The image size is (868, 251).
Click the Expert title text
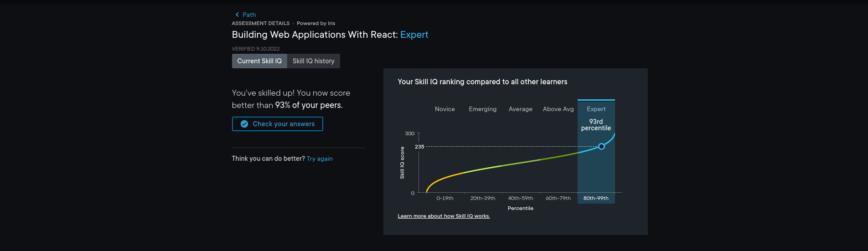(x=414, y=35)
